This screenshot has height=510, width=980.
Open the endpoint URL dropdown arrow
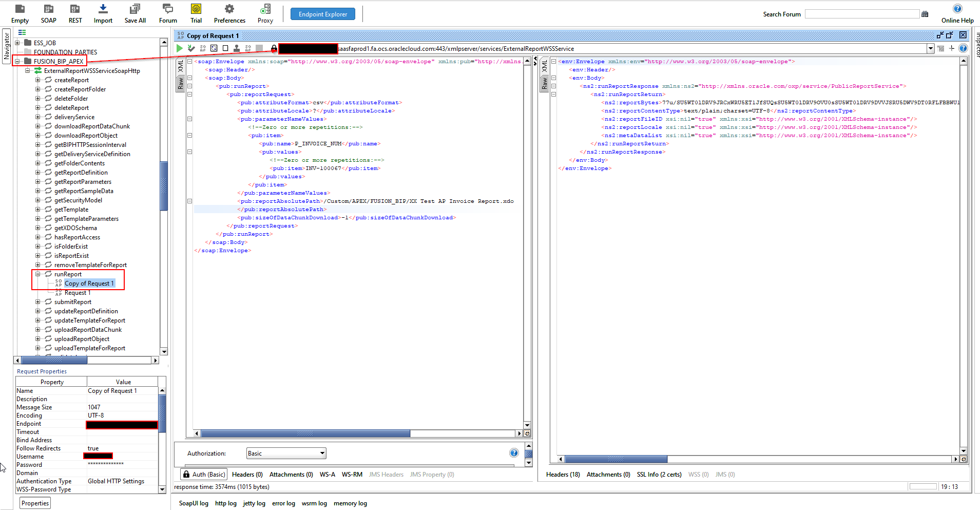[931, 48]
